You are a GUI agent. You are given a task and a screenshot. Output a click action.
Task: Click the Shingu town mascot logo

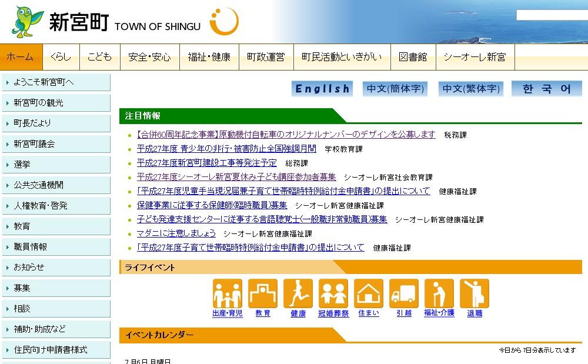pyautogui.click(x=27, y=21)
